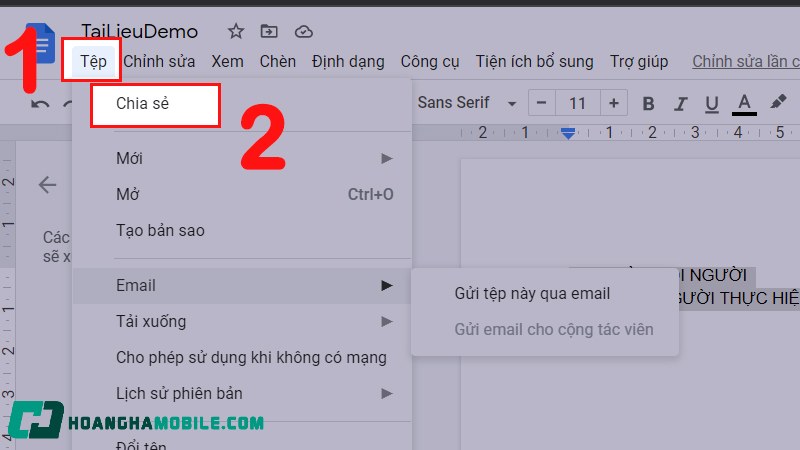The width and height of the screenshot is (800, 450).
Task: Check cloud save status icon
Action: [x=304, y=32]
